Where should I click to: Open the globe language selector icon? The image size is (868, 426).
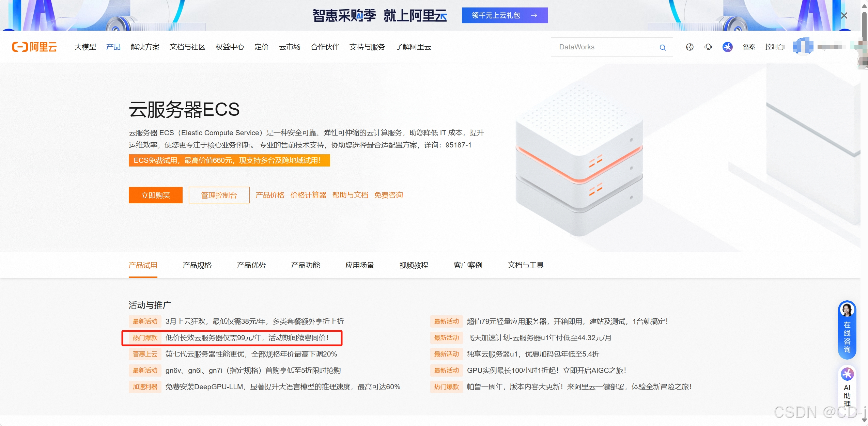tap(690, 47)
